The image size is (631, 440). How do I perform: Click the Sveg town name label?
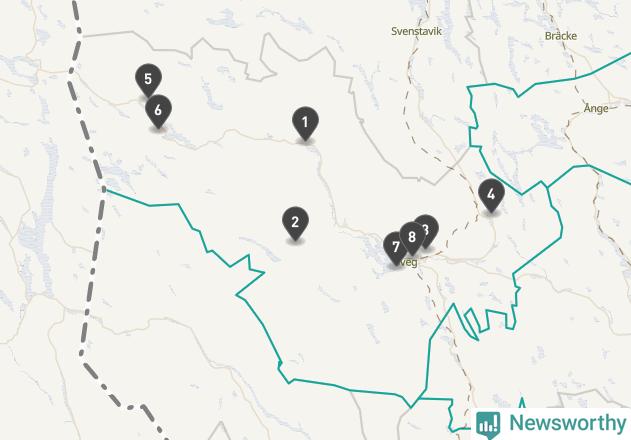pyautogui.click(x=409, y=262)
